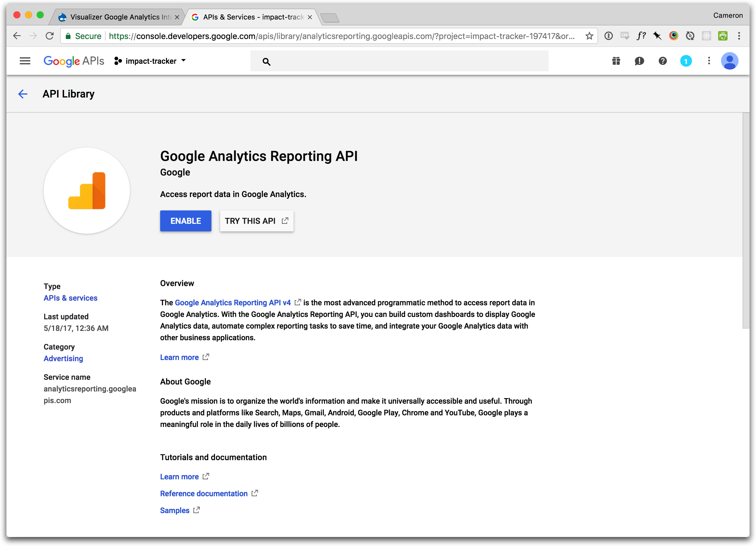The height and width of the screenshot is (546, 756).
Task: Open the Advertising category link
Action: coord(63,359)
